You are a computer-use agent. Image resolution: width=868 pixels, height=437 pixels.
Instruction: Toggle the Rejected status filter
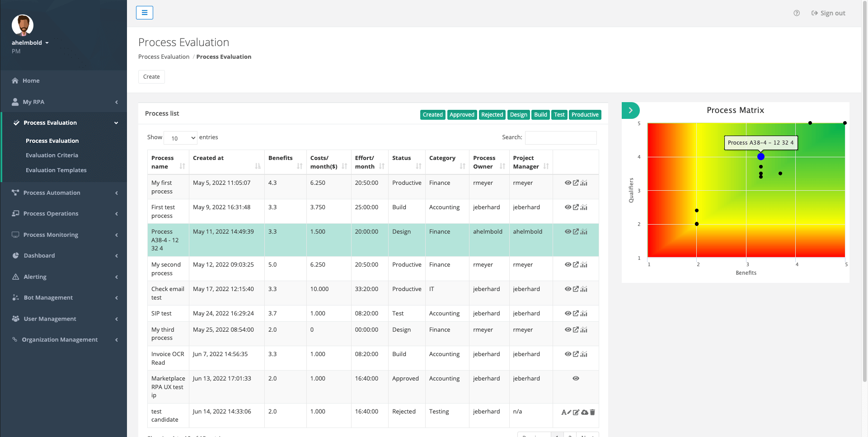pos(492,115)
